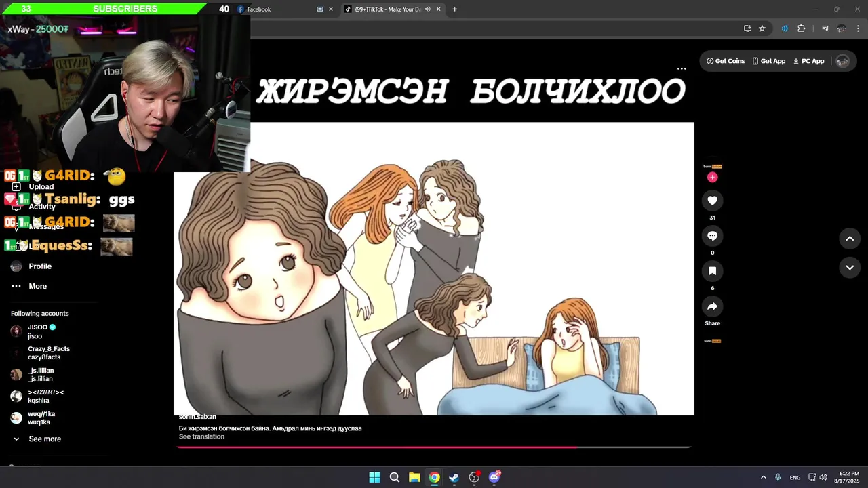Click See translation link under caption
The height and width of the screenshot is (488, 868).
[201, 436]
